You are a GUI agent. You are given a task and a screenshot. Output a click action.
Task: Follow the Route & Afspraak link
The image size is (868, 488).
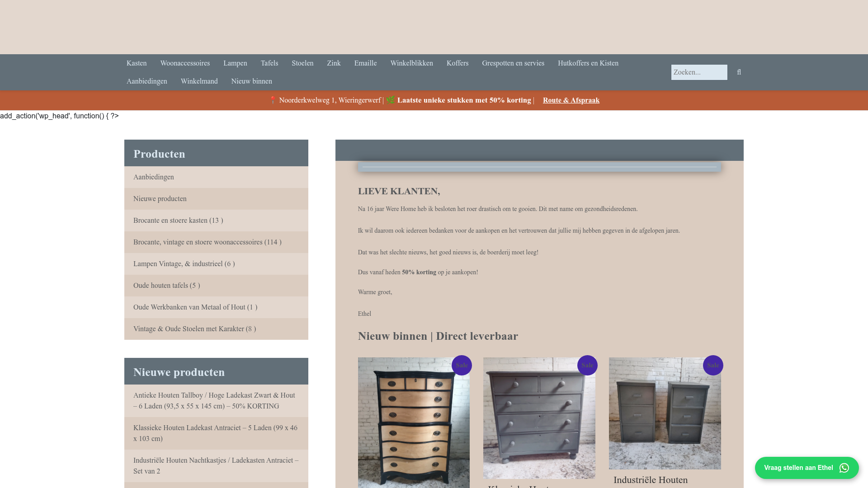pos(571,100)
